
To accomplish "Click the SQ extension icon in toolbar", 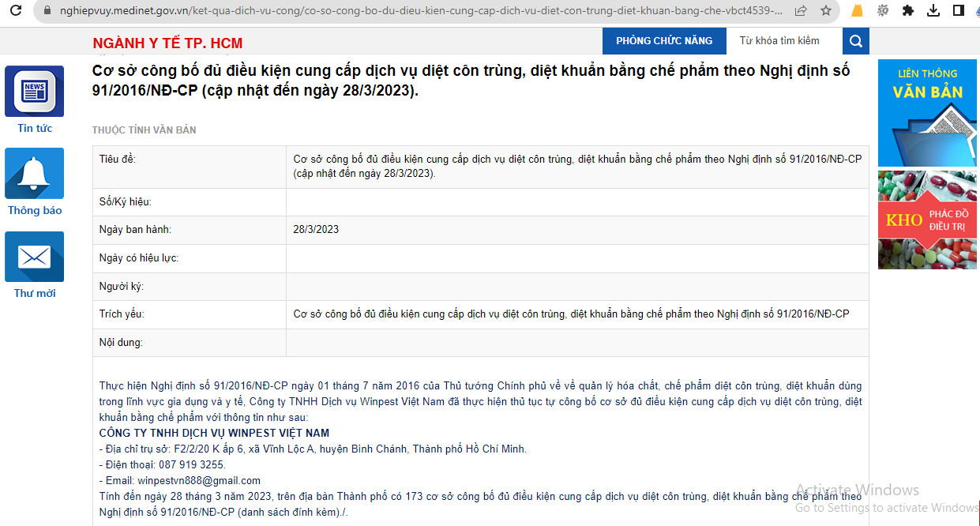I will [883, 11].
